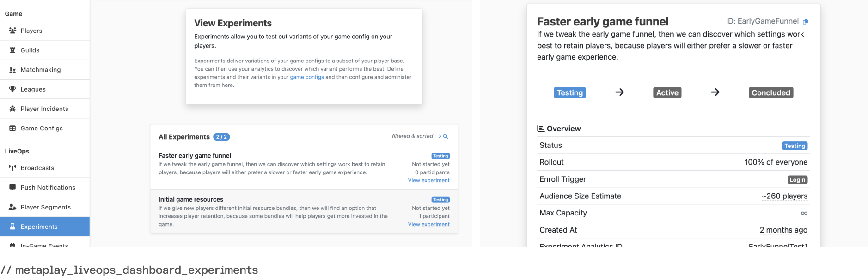Click the Guilds chess rook icon
Viewport: 868px width, 276px height.
click(12, 50)
